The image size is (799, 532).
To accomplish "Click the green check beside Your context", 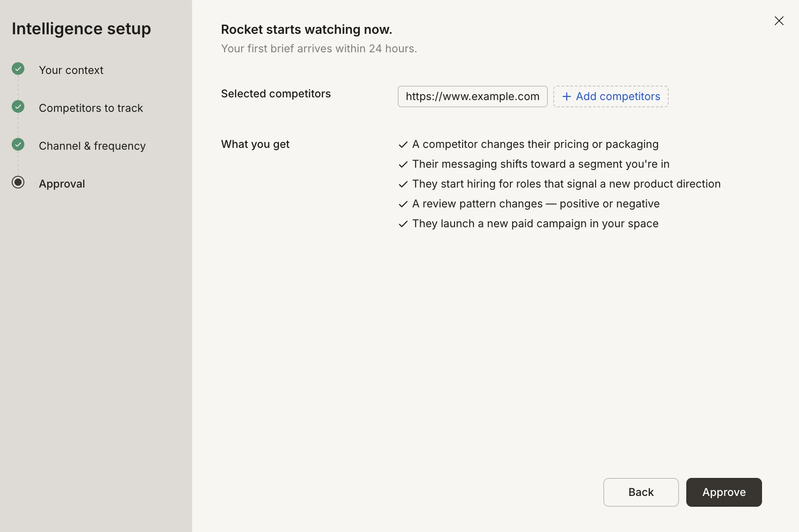I will pyautogui.click(x=18, y=69).
